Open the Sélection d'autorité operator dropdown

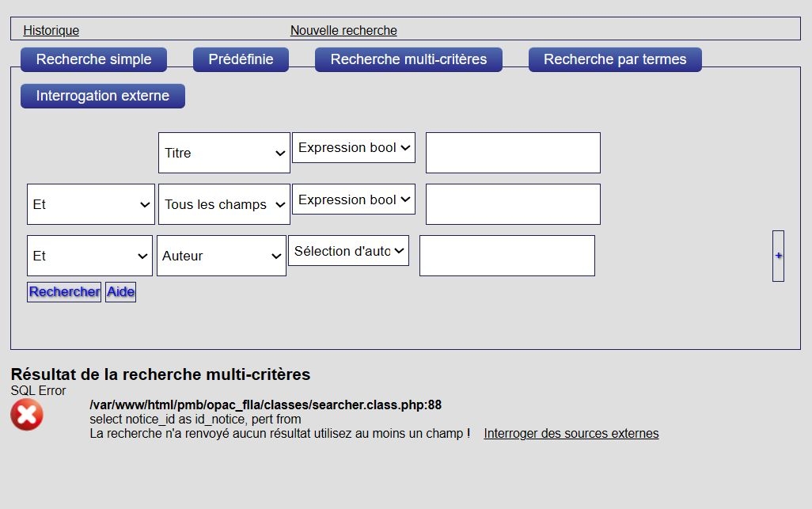pyautogui.click(x=348, y=251)
